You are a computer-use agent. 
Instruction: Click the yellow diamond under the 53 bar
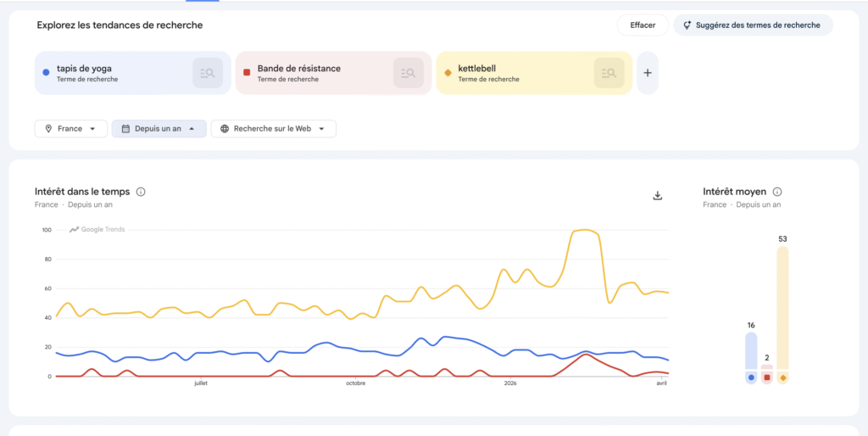pyautogui.click(x=782, y=377)
